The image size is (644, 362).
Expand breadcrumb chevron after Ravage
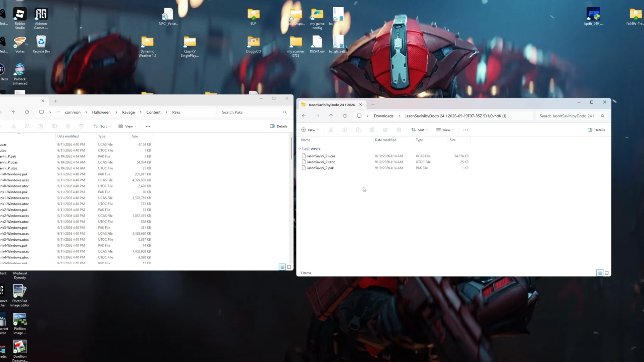(141, 112)
